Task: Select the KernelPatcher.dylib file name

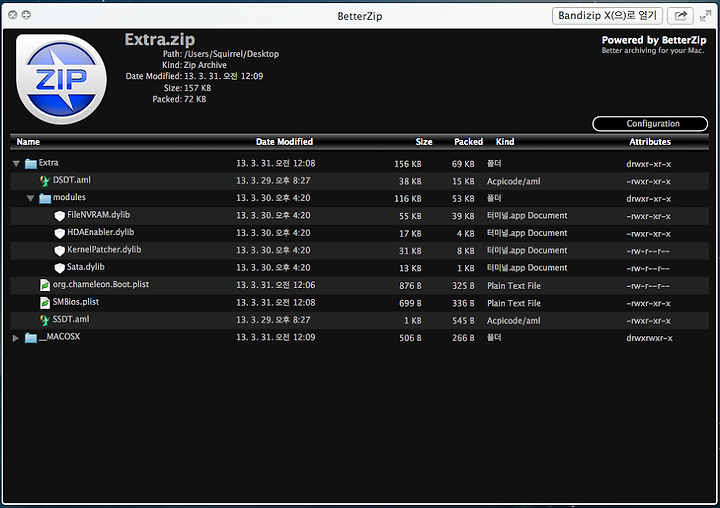Action: click(104, 250)
